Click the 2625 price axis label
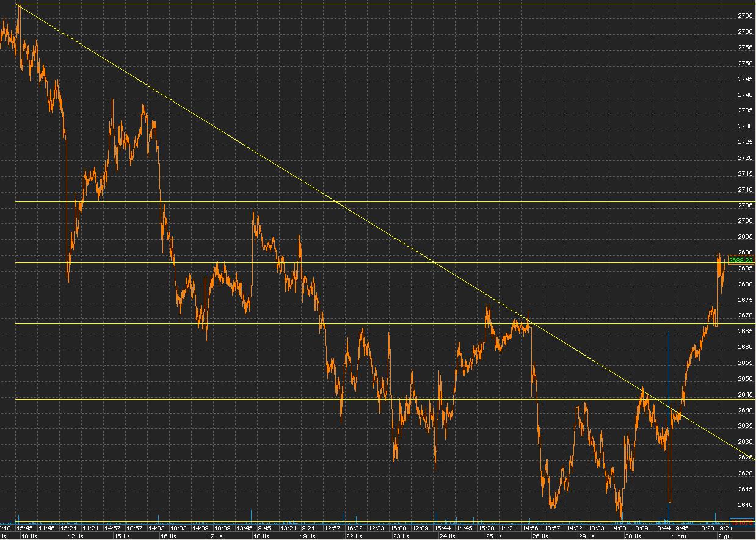The height and width of the screenshot is (540, 756). [x=745, y=457]
